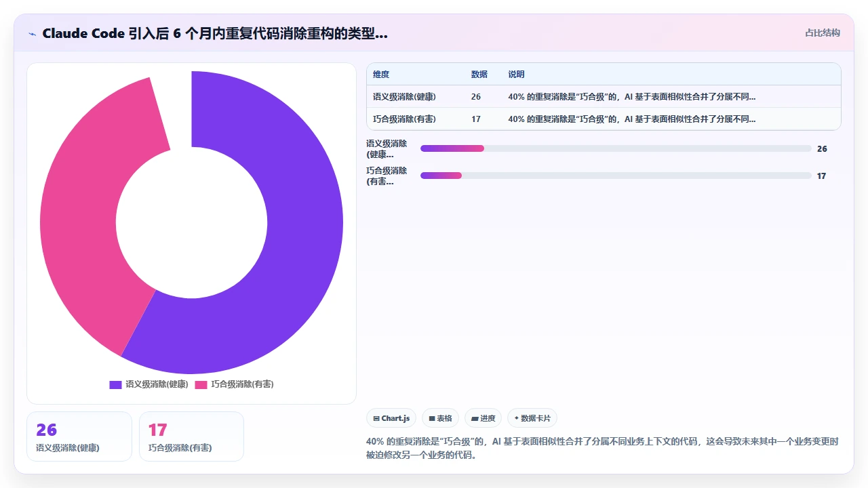Click the dashboard title starting with Claude Code

215,33
